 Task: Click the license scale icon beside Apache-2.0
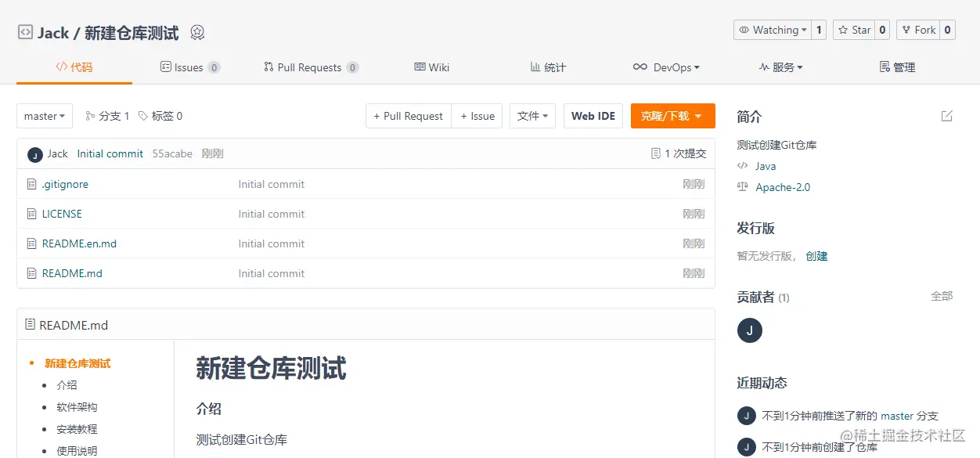(x=743, y=187)
